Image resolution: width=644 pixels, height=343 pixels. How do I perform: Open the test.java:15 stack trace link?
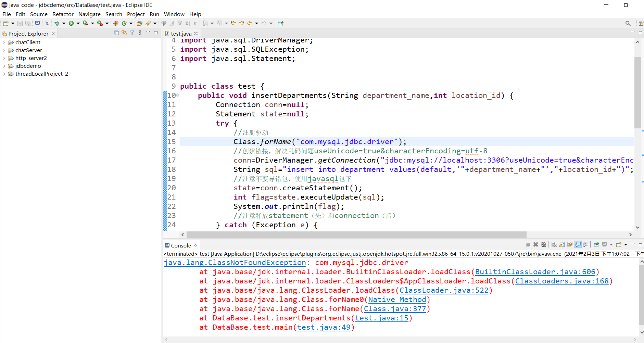pos(382,318)
